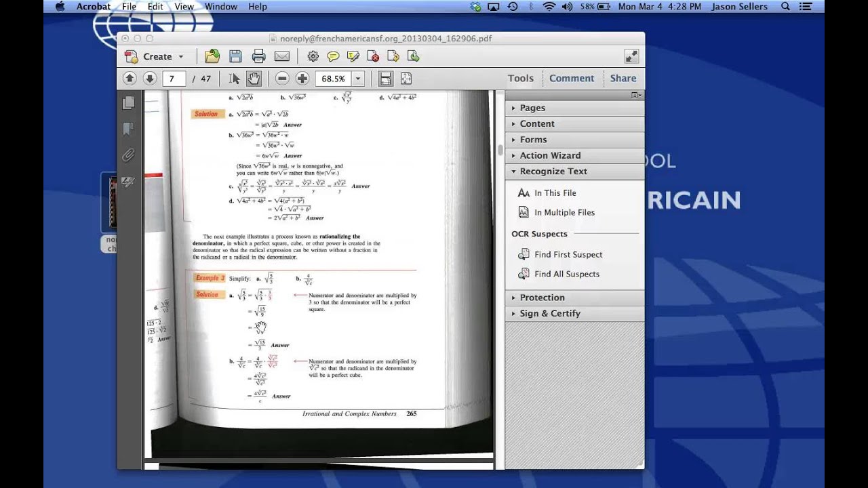Click the Jason Sellers user menu

click(x=740, y=6)
